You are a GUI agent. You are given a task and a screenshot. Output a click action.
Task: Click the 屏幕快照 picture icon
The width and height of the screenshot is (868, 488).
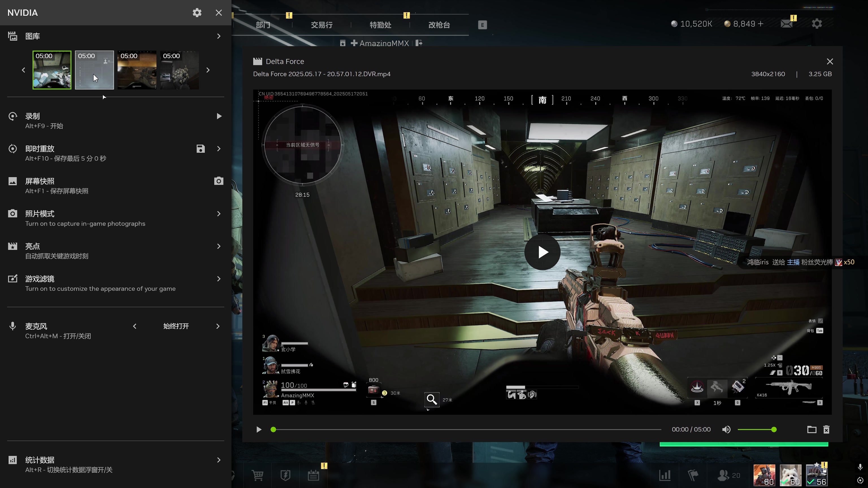[x=13, y=181]
